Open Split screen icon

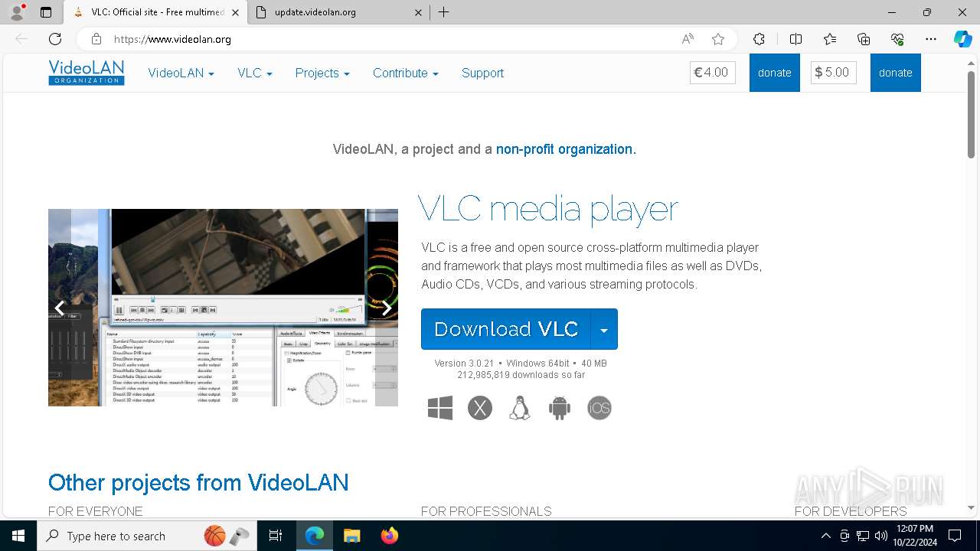(795, 39)
